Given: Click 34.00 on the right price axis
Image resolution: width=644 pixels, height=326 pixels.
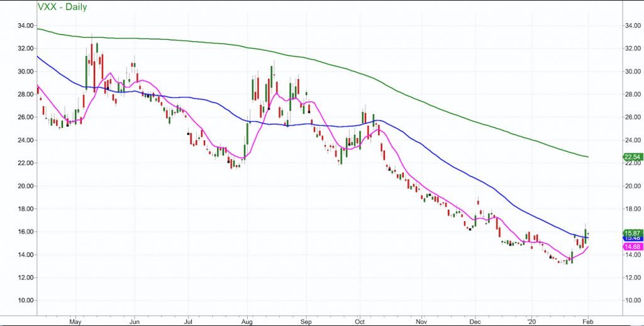Looking at the screenshot, I should point(631,25).
